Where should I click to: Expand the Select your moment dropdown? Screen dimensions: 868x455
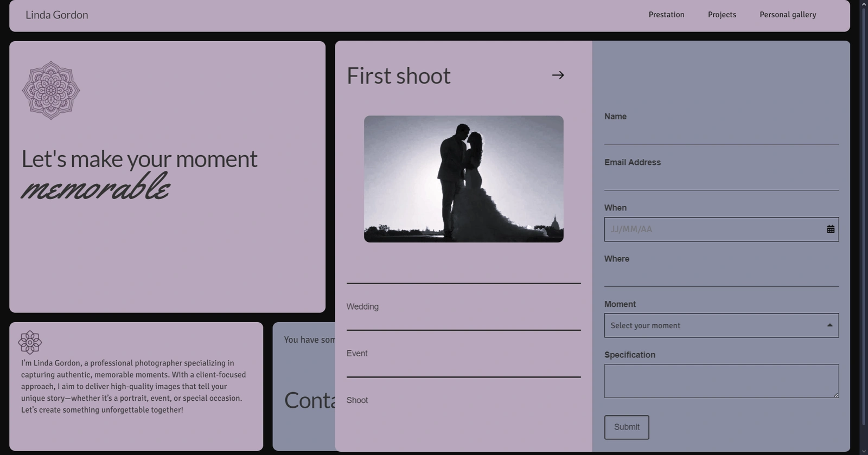tap(722, 325)
